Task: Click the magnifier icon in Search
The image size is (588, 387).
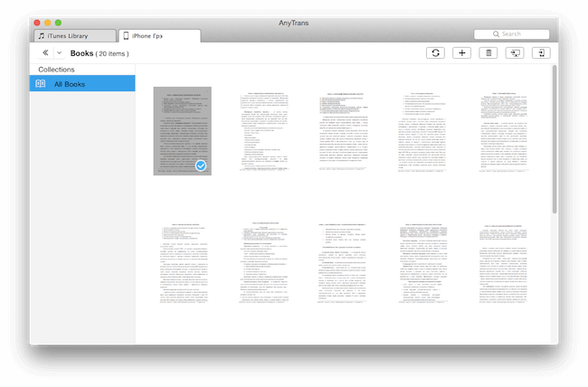Action: pos(496,34)
